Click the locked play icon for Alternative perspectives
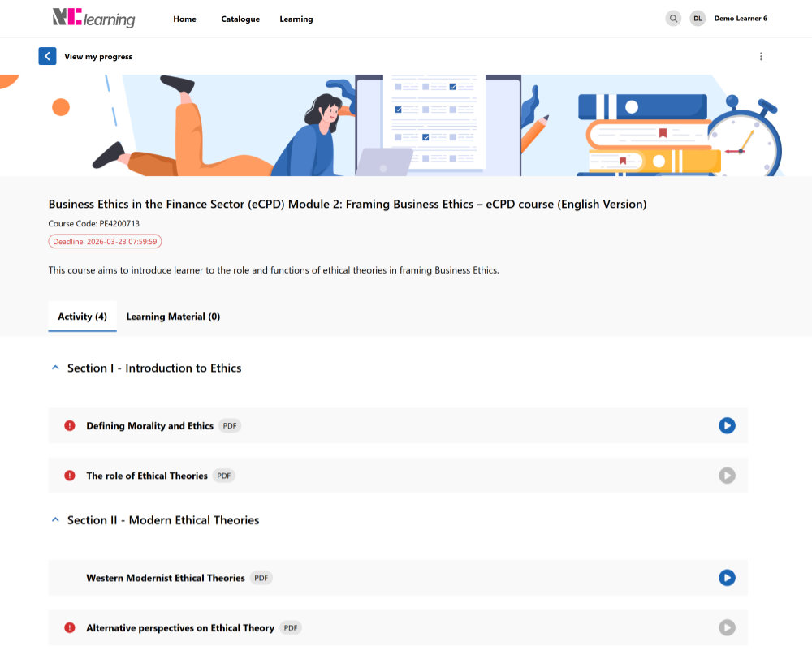812x659 pixels. click(727, 627)
